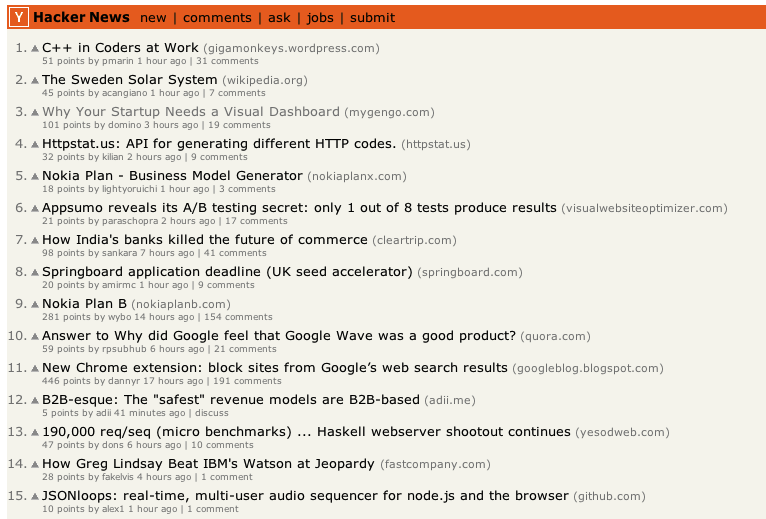This screenshot has width=766, height=519.
Task: Upvote the Nokia Plan B story
Action: [x=35, y=304]
